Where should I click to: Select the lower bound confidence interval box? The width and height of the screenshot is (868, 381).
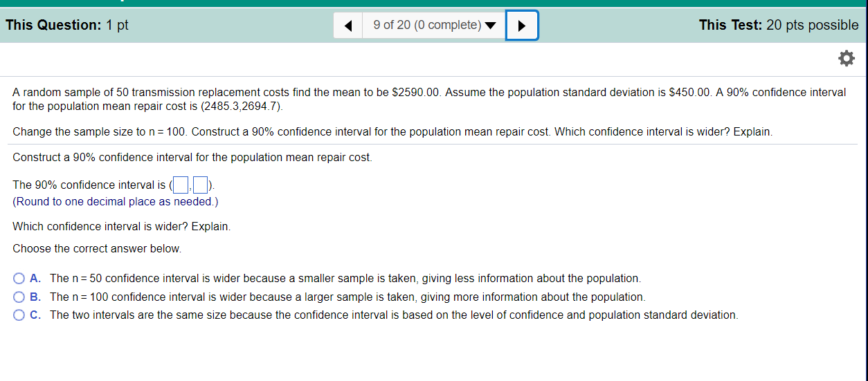click(x=181, y=185)
